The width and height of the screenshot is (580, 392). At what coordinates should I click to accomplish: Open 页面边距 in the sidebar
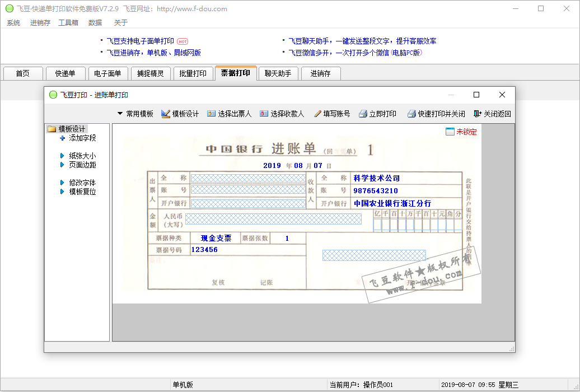(x=82, y=165)
